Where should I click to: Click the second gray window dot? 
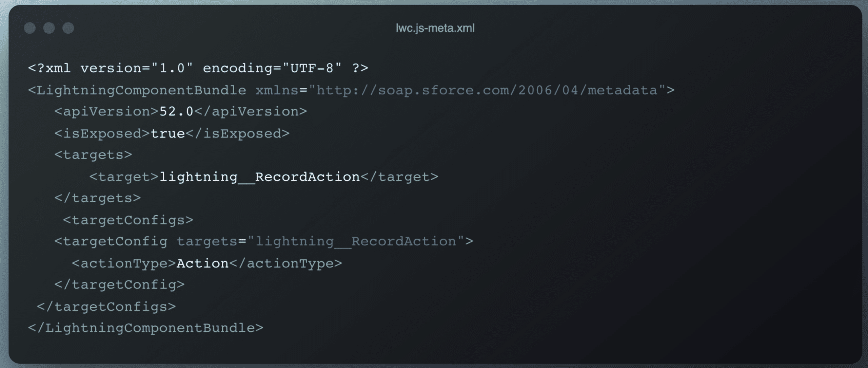[x=49, y=28]
